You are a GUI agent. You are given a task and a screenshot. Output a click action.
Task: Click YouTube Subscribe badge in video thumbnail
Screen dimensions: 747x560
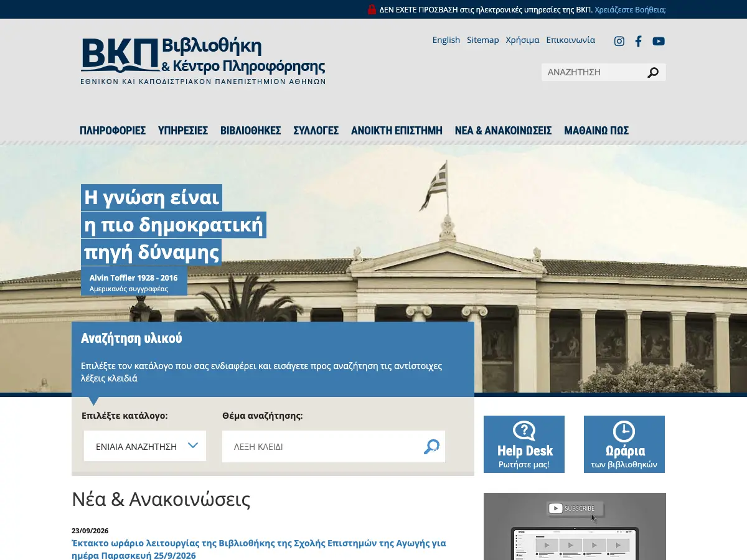point(575,508)
